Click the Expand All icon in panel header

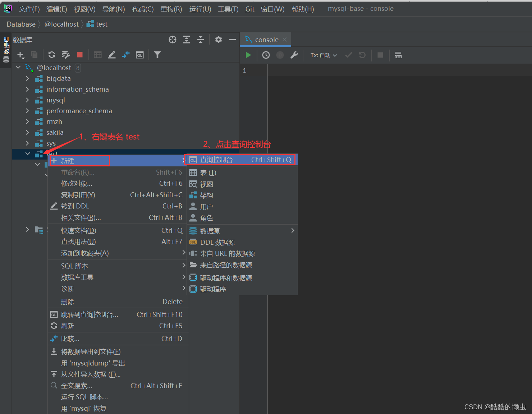[187, 40]
